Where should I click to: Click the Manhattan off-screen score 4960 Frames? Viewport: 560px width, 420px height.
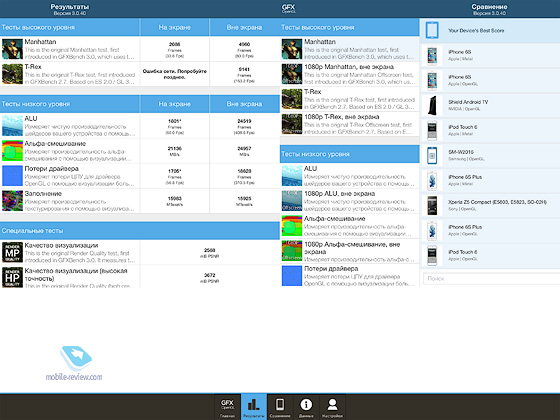point(244,50)
